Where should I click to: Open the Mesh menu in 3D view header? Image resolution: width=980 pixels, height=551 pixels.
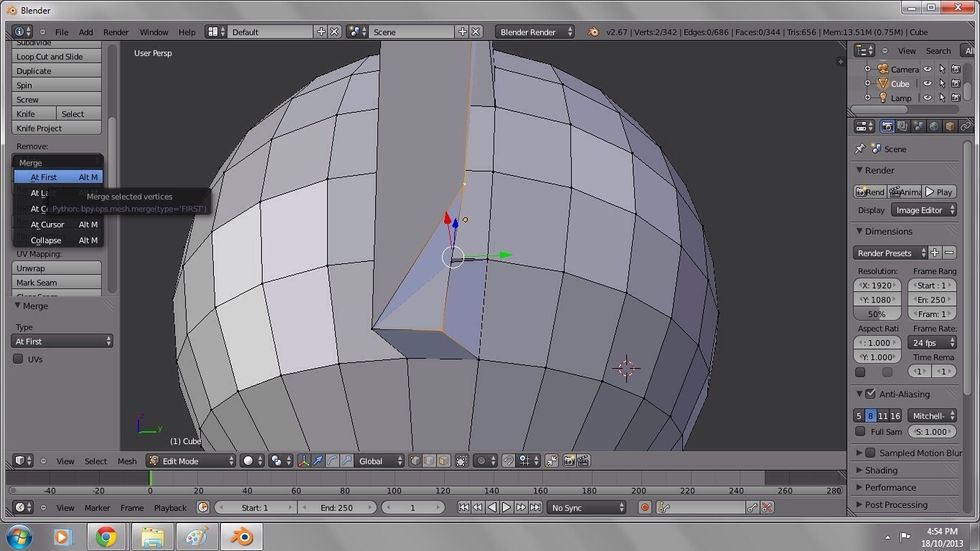click(127, 461)
